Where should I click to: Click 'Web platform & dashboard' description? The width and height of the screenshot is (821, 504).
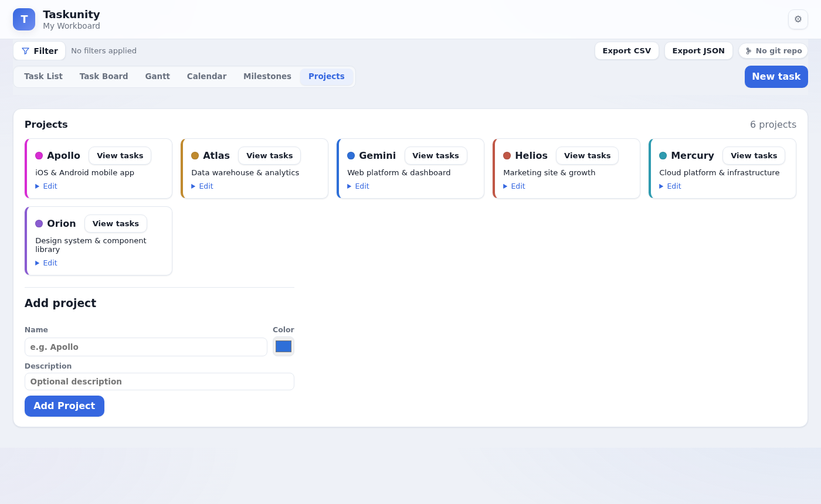point(399,173)
